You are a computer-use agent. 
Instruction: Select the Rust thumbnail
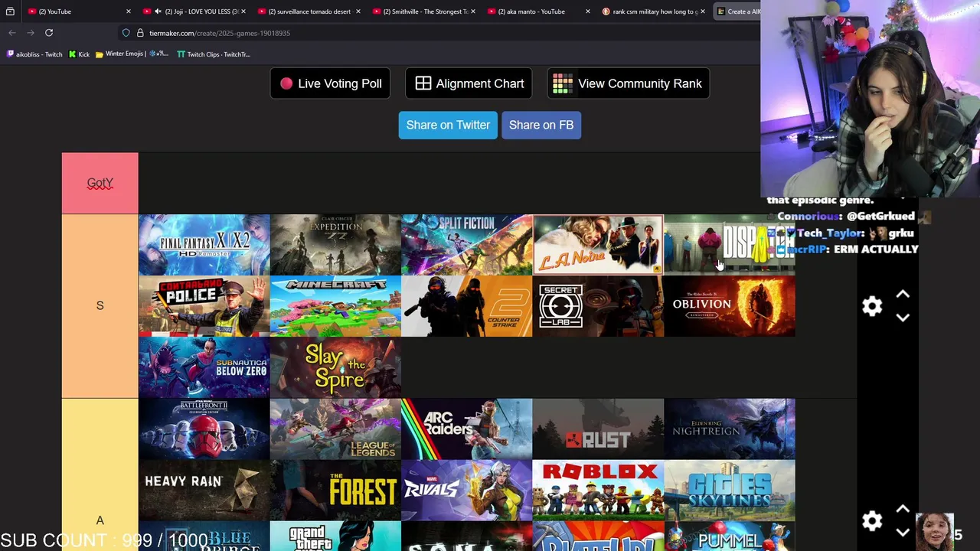[x=599, y=429]
